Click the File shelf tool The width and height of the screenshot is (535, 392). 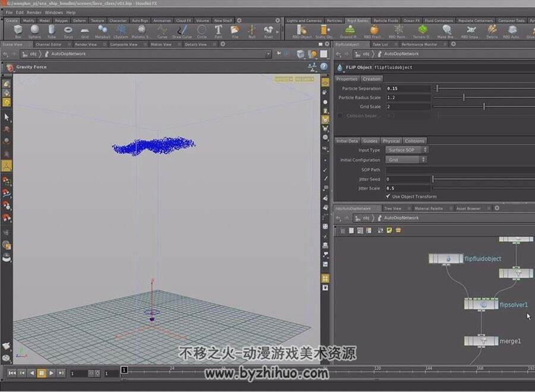pyautogui.click(x=235, y=31)
